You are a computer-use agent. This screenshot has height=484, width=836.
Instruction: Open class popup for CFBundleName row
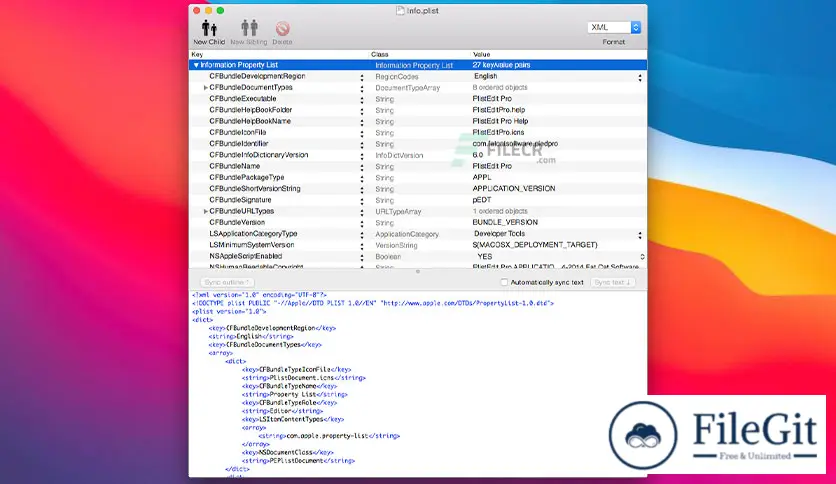(362, 167)
